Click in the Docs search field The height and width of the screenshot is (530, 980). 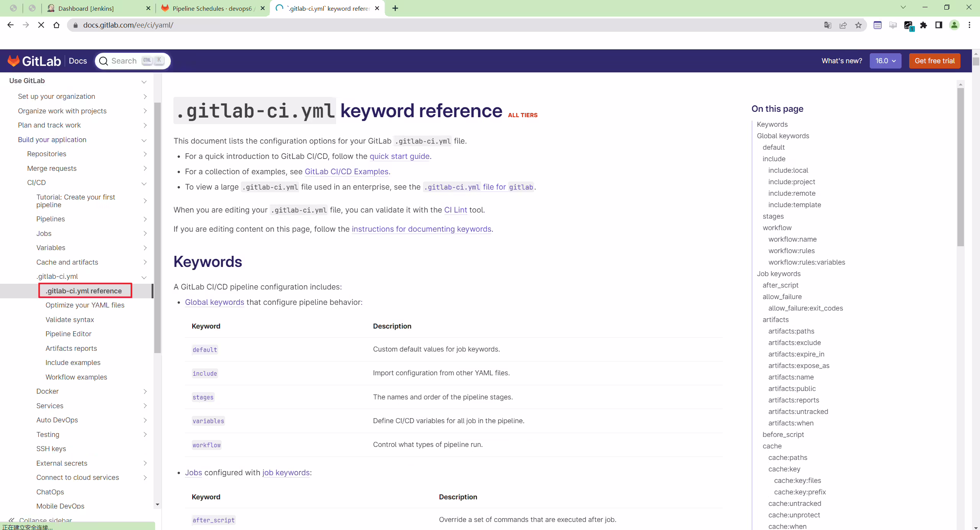tap(132, 61)
